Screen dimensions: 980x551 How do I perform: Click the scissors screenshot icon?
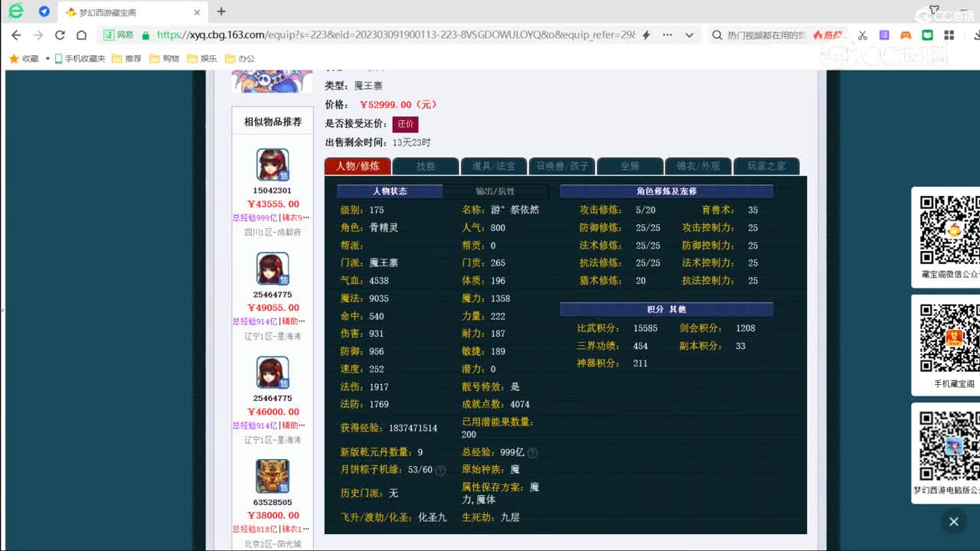coord(863,35)
